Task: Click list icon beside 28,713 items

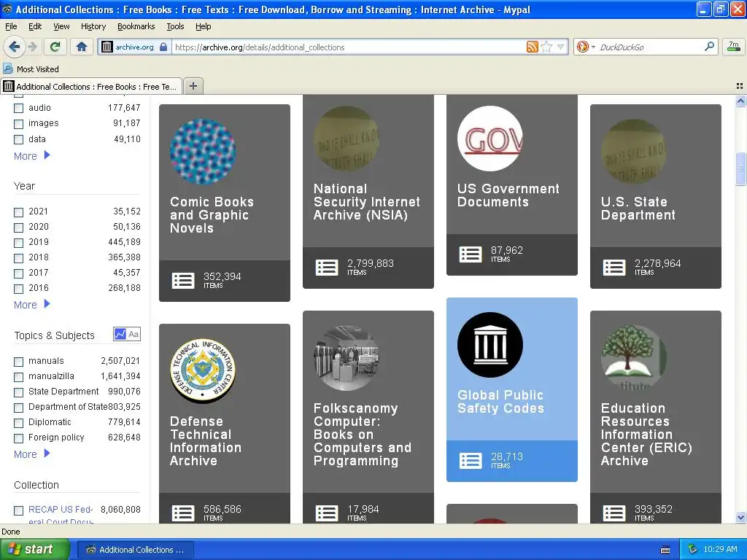Action: pyautogui.click(x=471, y=461)
